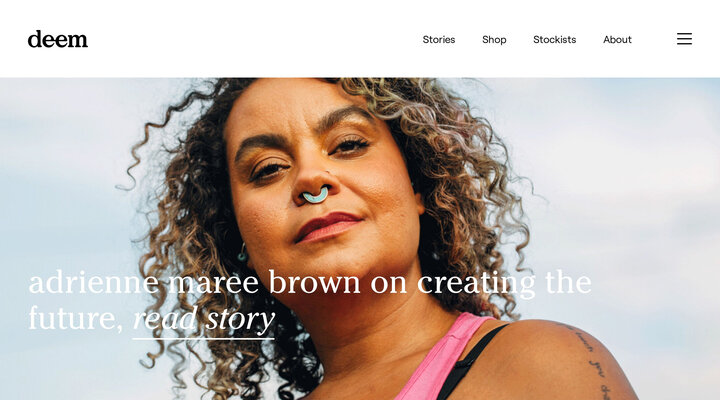Click 'creating the' in the hero headline
The height and width of the screenshot is (400, 720).
pyautogui.click(x=504, y=282)
